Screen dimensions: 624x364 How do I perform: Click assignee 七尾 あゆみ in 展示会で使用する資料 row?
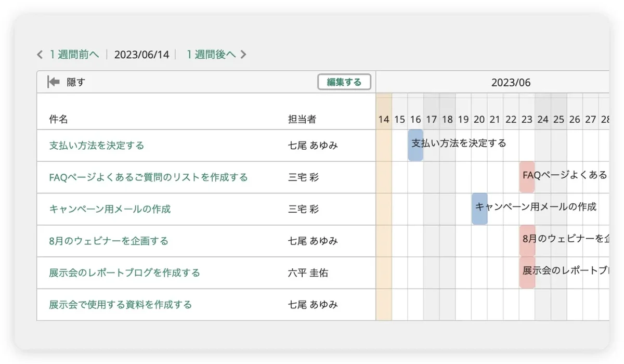313,304
